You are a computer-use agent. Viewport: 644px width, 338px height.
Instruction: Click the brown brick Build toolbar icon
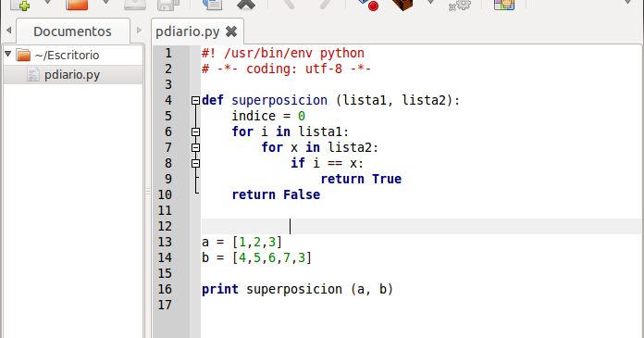(402, 5)
